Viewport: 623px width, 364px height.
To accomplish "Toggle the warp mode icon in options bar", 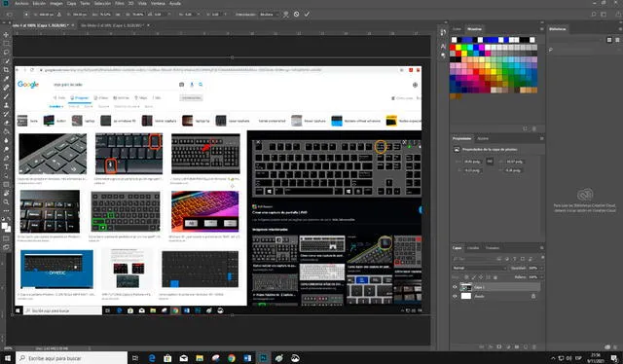I will tap(285, 14).
